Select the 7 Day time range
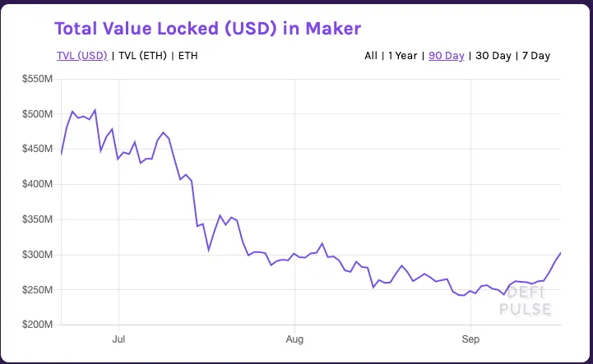593x364 pixels. (x=536, y=56)
